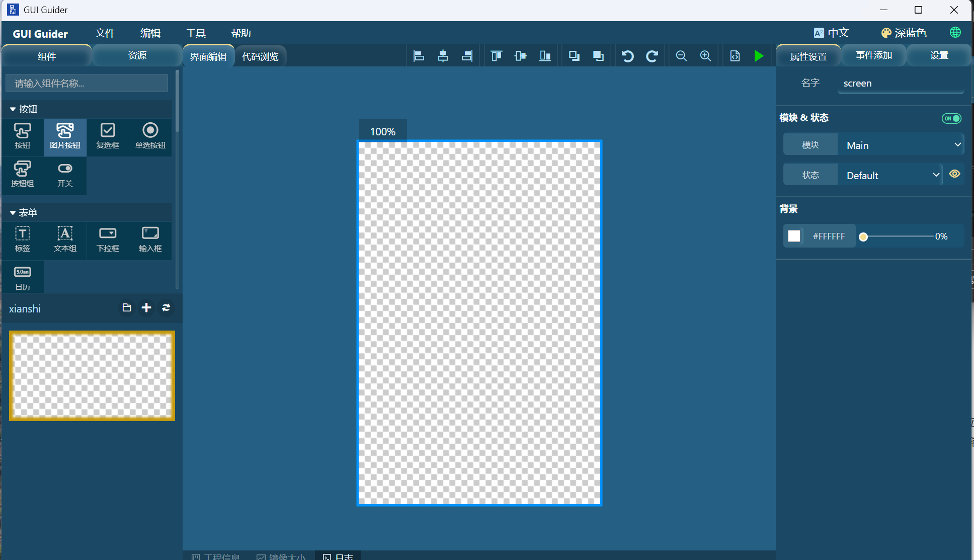Add a new screen with plus icon

click(146, 308)
